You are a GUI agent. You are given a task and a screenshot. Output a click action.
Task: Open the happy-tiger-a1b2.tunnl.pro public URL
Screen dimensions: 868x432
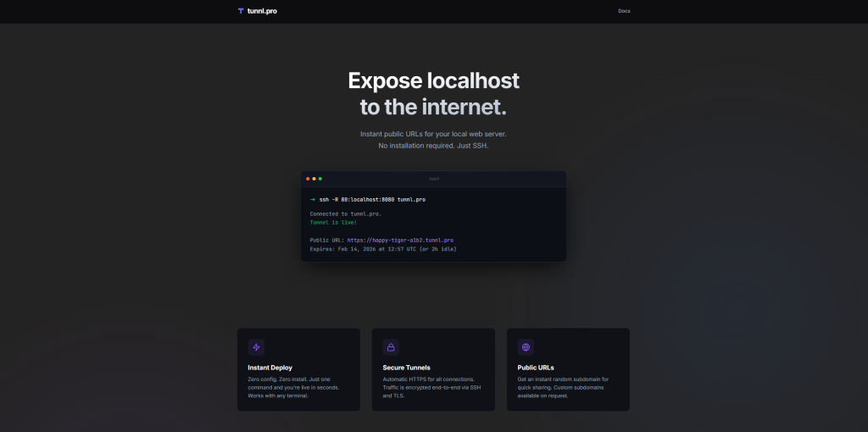[x=400, y=240]
